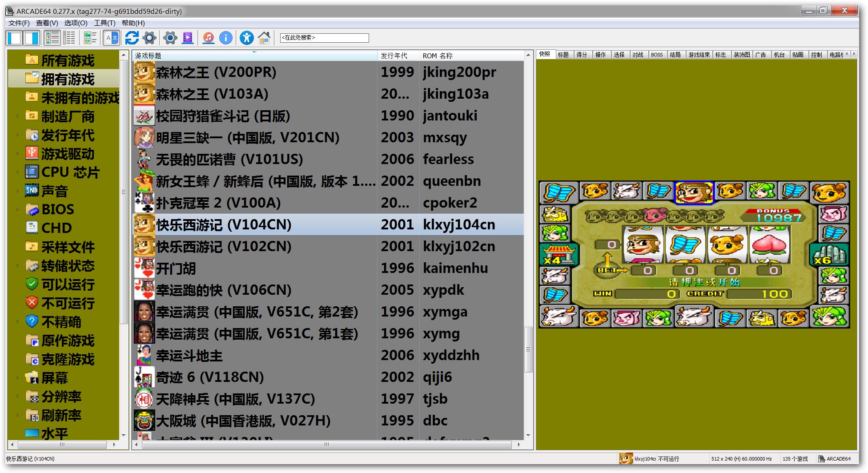Click the 克隆游戏 folder icon
The width and height of the screenshot is (868, 473).
[x=32, y=359]
